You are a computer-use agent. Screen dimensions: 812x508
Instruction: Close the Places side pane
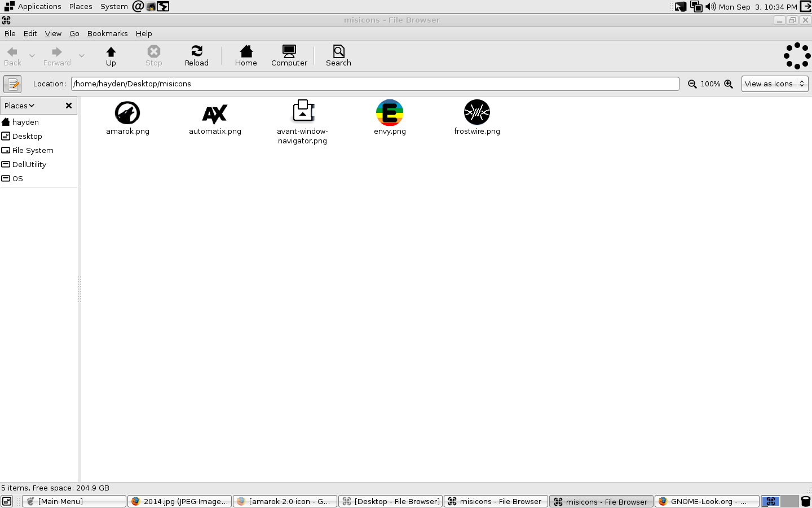pyautogui.click(x=69, y=106)
